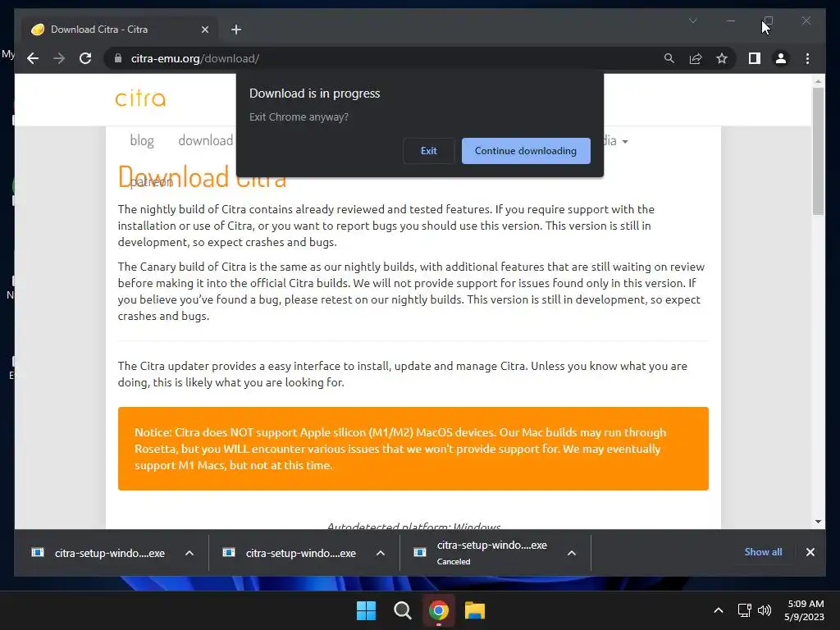Open the download nav link
This screenshot has width=840, height=630.
point(205,140)
